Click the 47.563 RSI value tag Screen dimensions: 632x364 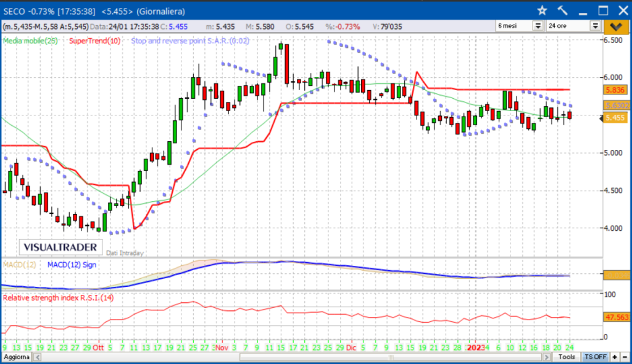coord(617,317)
